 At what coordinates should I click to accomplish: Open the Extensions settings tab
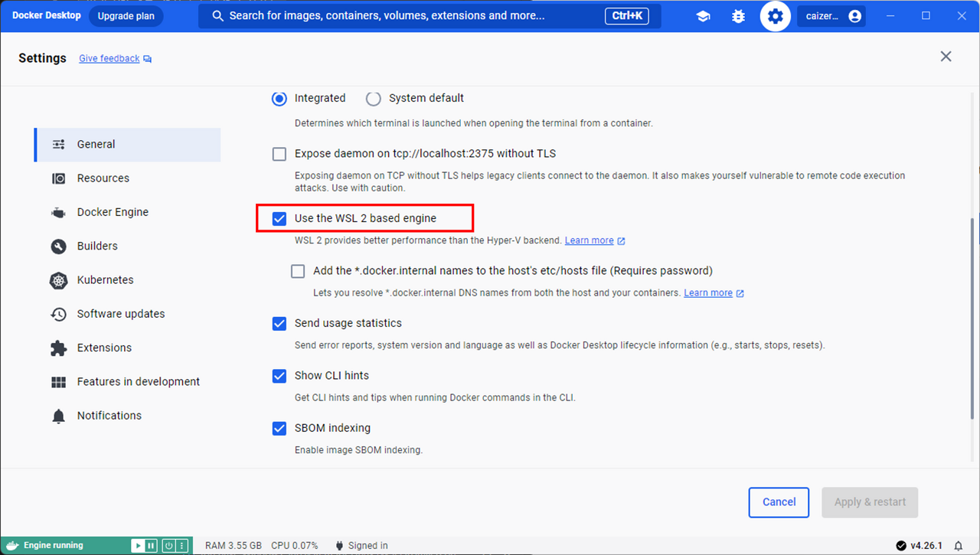pyautogui.click(x=127, y=348)
